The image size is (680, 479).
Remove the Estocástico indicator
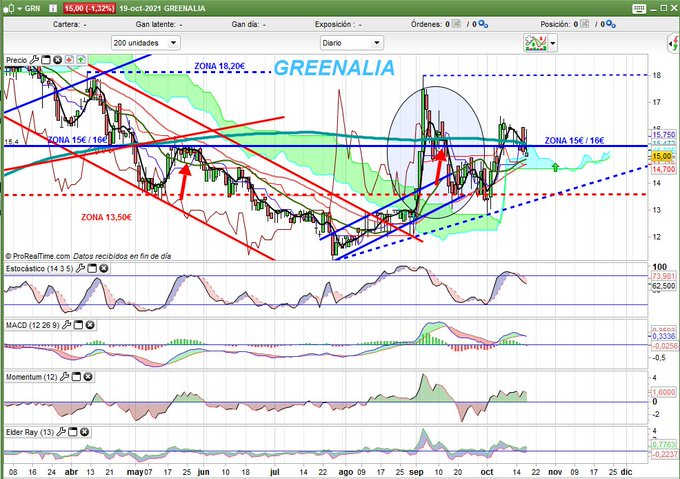pos(104,268)
